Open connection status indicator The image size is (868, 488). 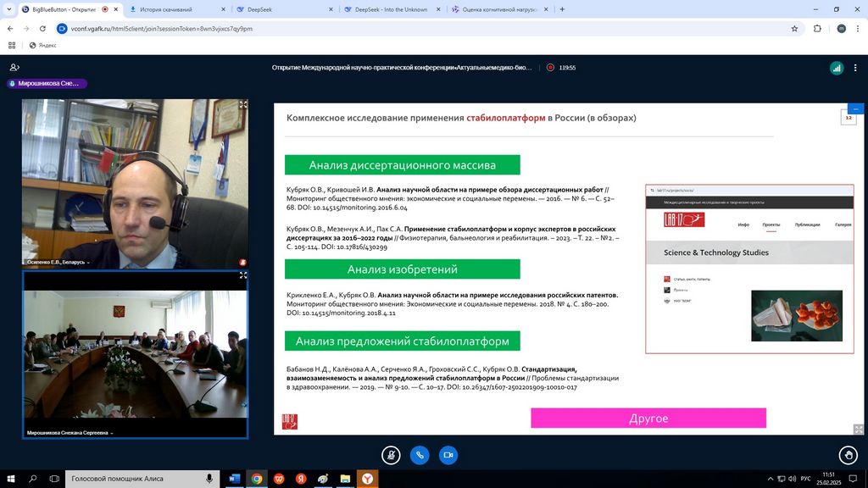click(837, 67)
